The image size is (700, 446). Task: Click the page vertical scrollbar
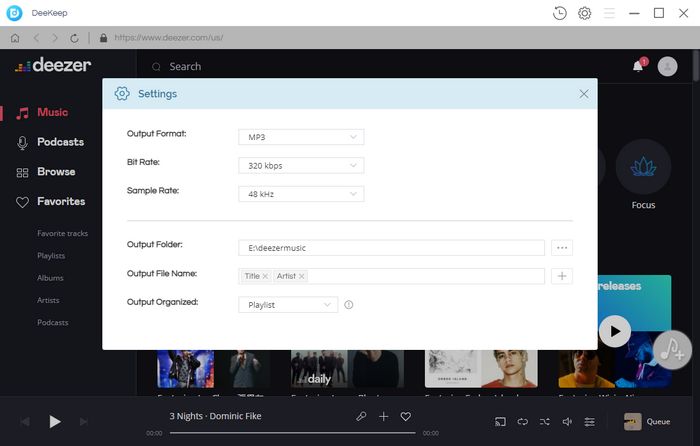tap(696, 66)
